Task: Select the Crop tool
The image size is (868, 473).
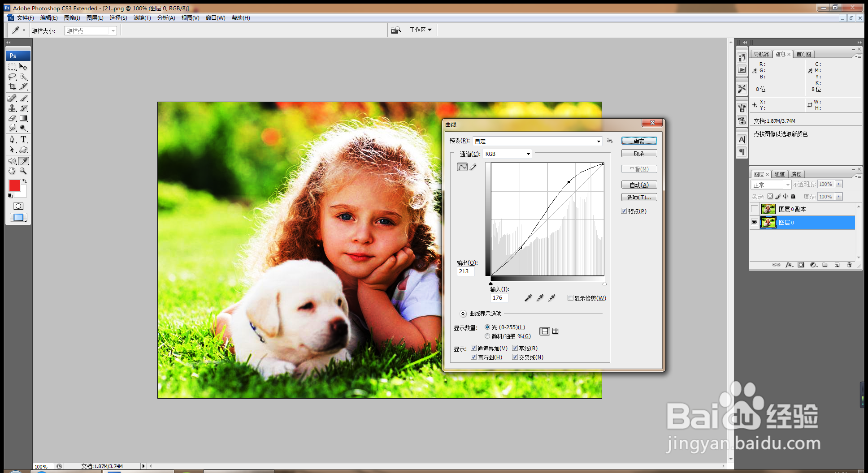Action: click(12, 86)
